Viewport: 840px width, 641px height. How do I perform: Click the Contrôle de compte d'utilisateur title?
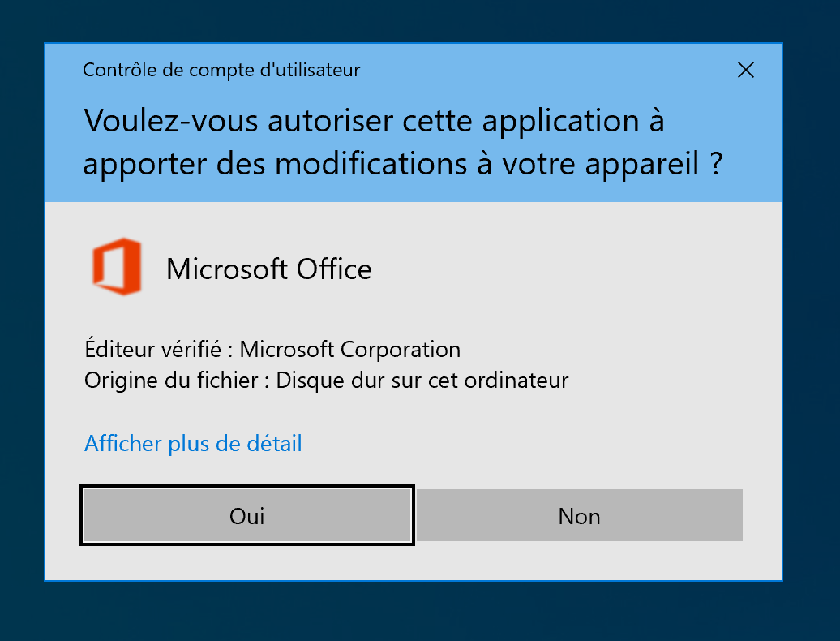coord(221,70)
